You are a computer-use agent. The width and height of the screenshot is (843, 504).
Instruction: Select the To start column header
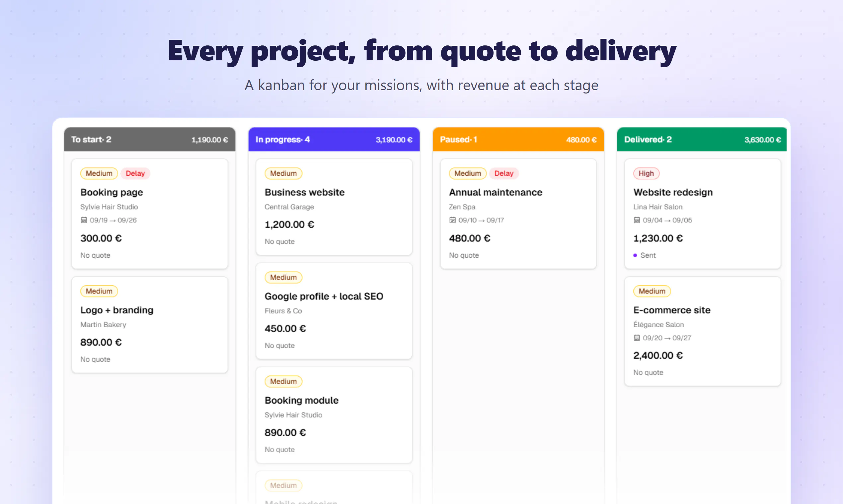click(150, 140)
